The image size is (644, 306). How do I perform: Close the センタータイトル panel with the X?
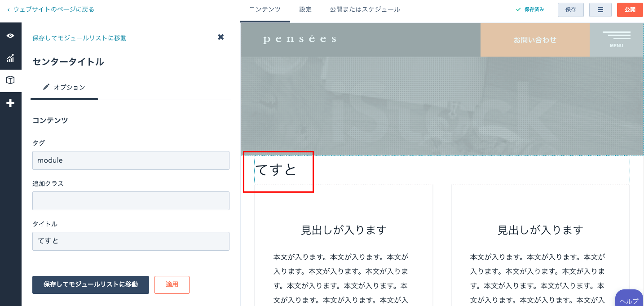pyautogui.click(x=221, y=37)
